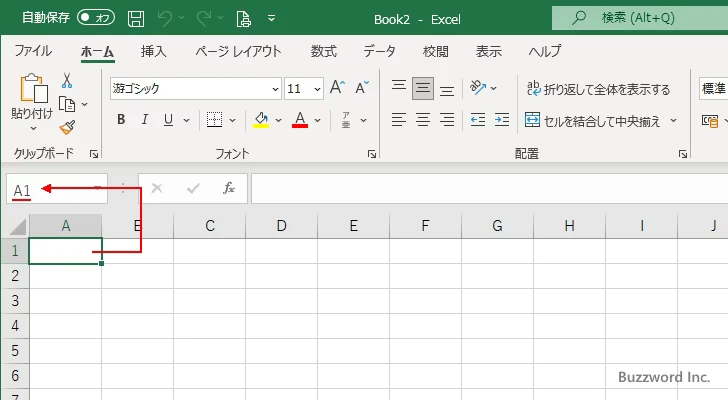Select the Format Painter brush
The width and height of the screenshot is (728, 400).
point(67,127)
